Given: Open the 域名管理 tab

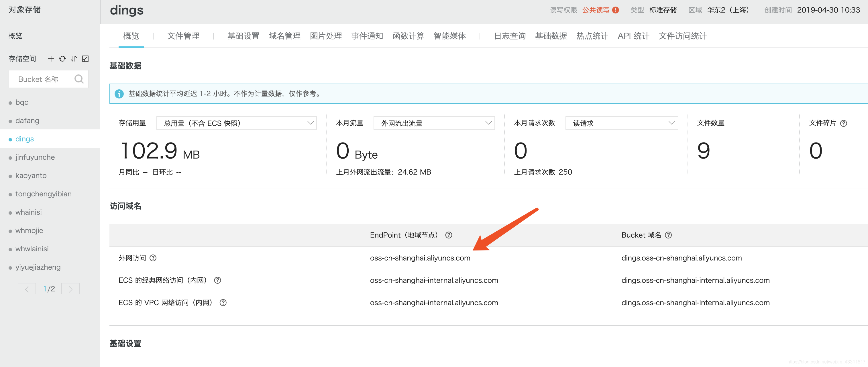Looking at the screenshot, I should [x=285, y=36].
